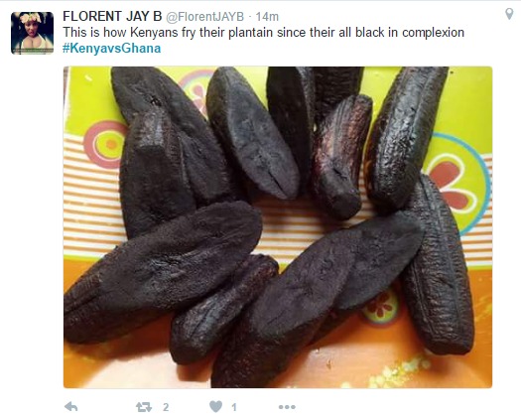This screenshot has height=420, width=521.
Task: Click the tweet text about Kenyans
Action: point(264,33)
